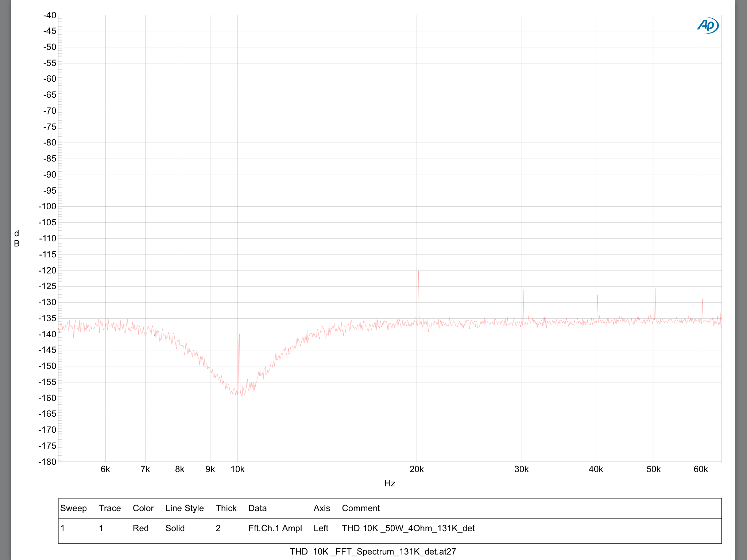This screenshot has height=560, width=747.
Task: Click the THD 10K _FFT_Spectrum file title
Action: pyautogui.click(x=373, y=552)
